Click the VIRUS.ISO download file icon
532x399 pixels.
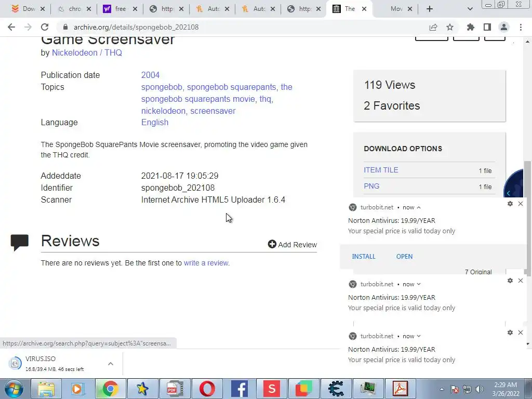tap(15, 364)
